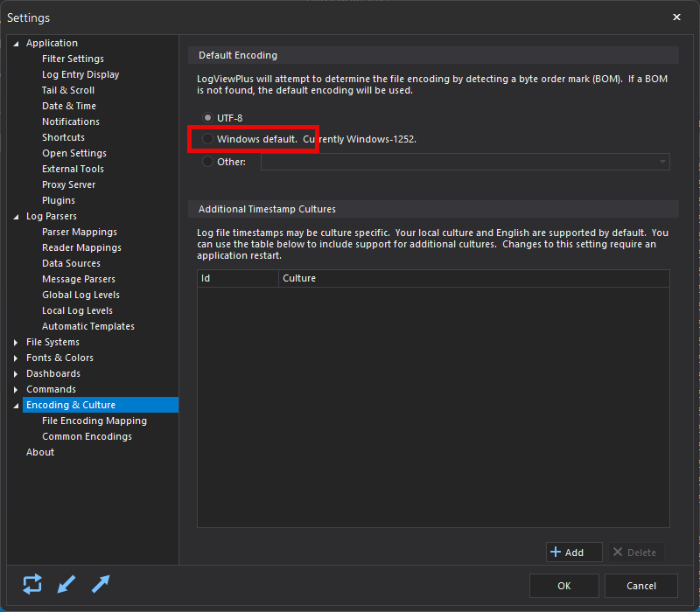The height and width of the screenshot is (612, 700).
Task: Click the plus icon on Add button
Action: pos(556,552)
